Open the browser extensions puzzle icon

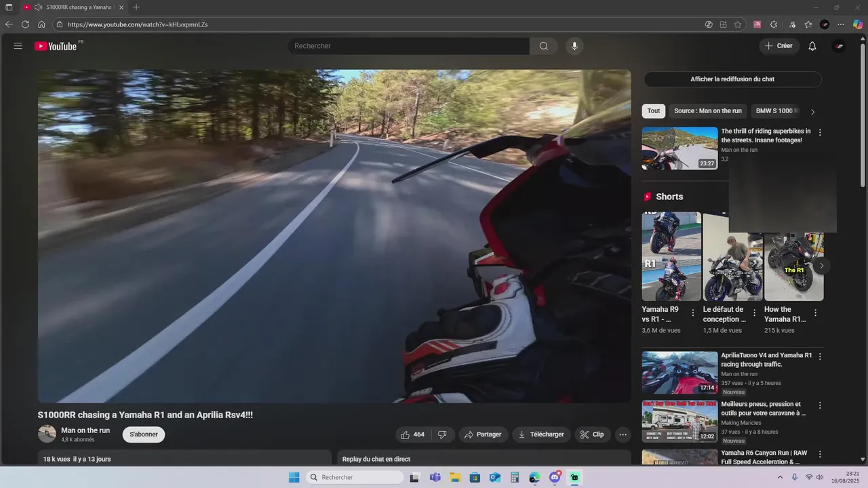pos(774,24)
